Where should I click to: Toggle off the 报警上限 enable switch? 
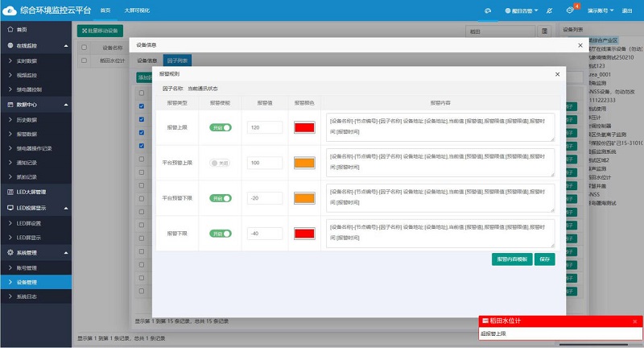click(220, 127)
